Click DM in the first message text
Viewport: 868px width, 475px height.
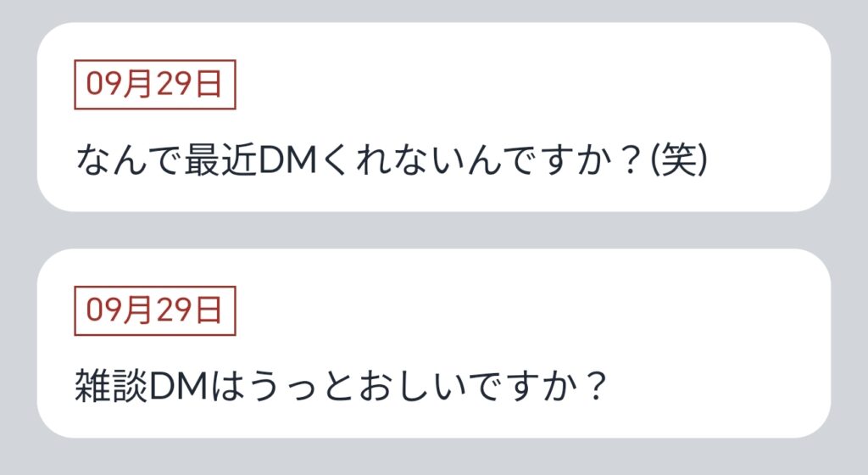click(288, 161)
